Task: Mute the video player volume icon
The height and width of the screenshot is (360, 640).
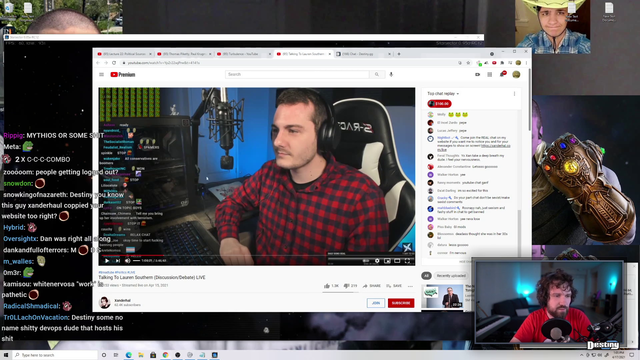Action: tap(127, 260)
